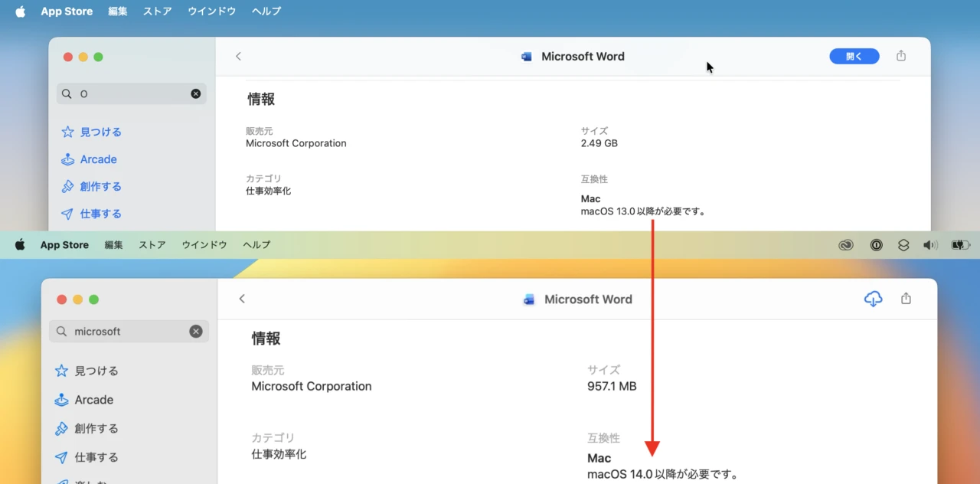
Task: Open the Arcade joystick icon in sidebar
Action: (70, 159)
